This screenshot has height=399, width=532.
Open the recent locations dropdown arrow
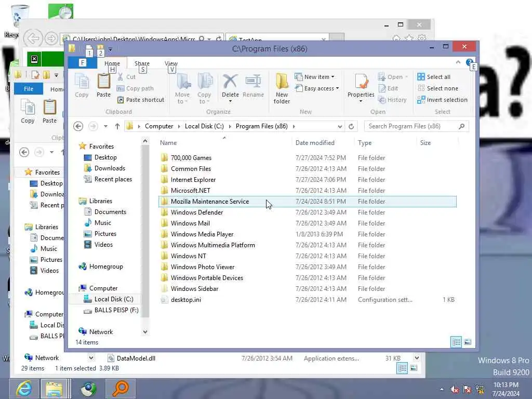pyautogui.click(x=105, y=126)
